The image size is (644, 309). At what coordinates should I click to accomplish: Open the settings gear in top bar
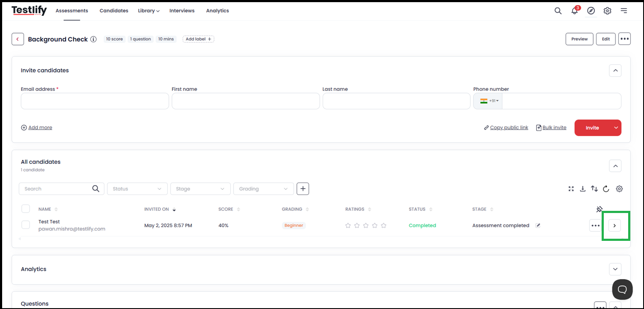pos(607,11)
